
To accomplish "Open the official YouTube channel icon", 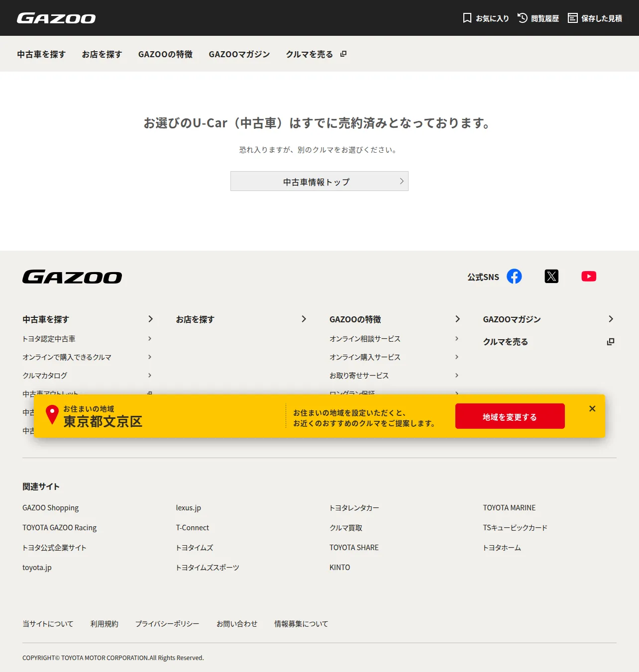I will point(589,276).
